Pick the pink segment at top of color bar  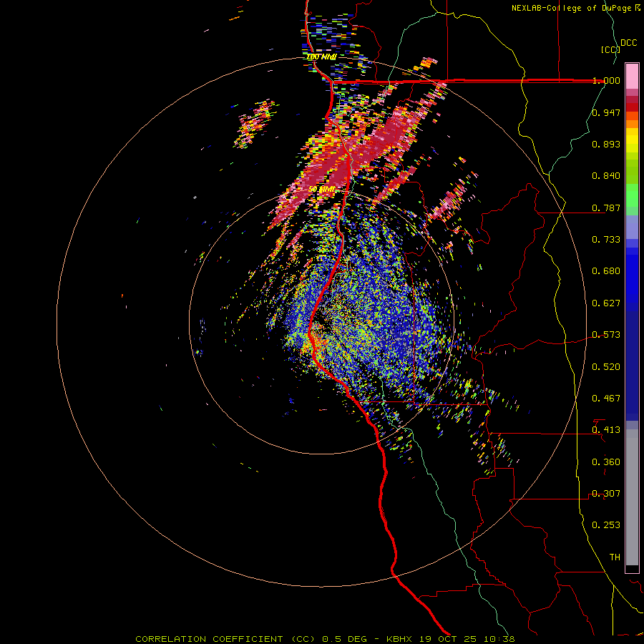(632, 76)
